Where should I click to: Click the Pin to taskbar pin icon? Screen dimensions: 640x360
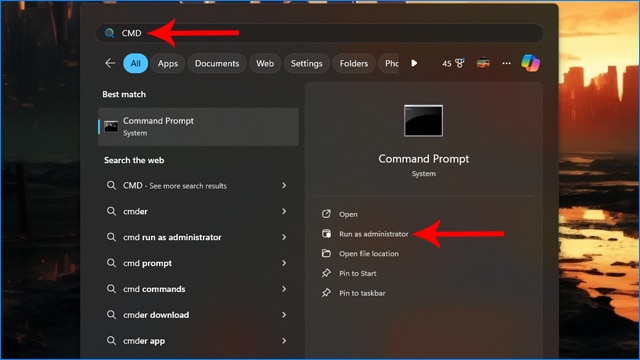[326, 293]
